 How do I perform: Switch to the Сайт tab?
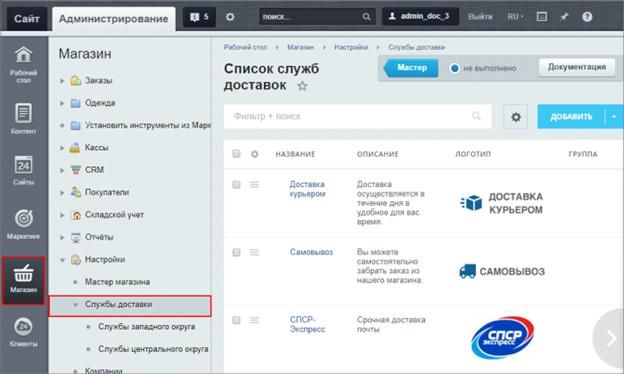click(x=27, y=19)
